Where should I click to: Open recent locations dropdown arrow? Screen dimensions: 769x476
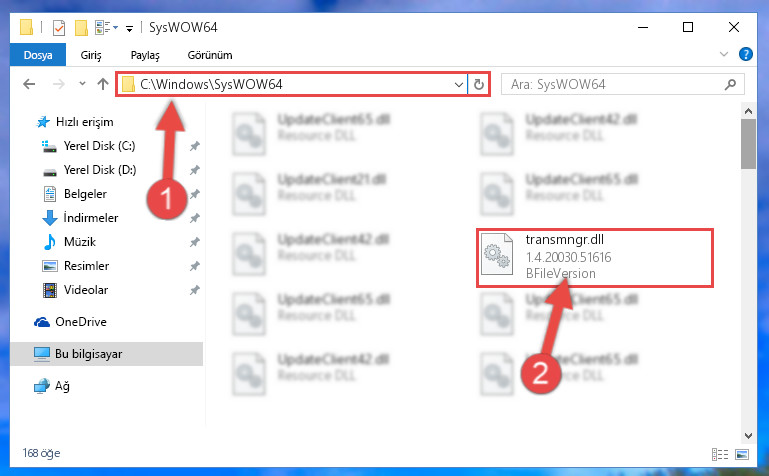click(82, 84)
